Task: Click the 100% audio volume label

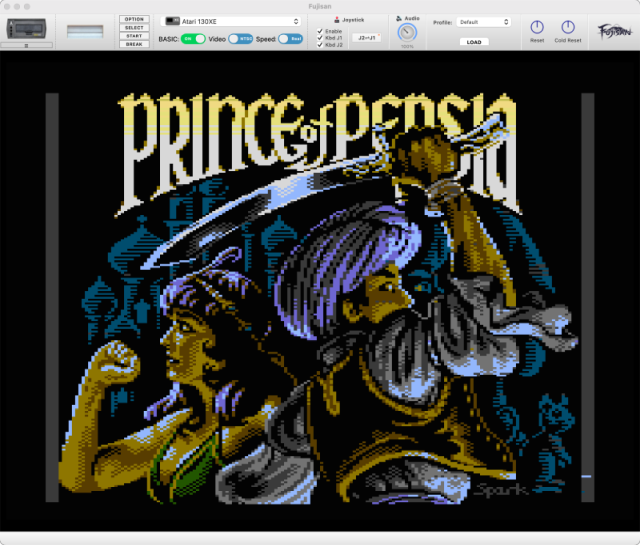Action: pos(407,47)
